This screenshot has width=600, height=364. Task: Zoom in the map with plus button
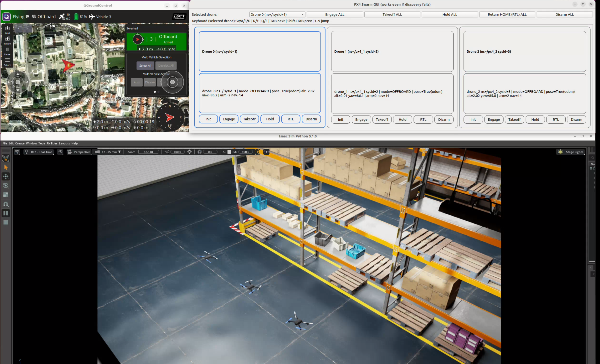18,28
